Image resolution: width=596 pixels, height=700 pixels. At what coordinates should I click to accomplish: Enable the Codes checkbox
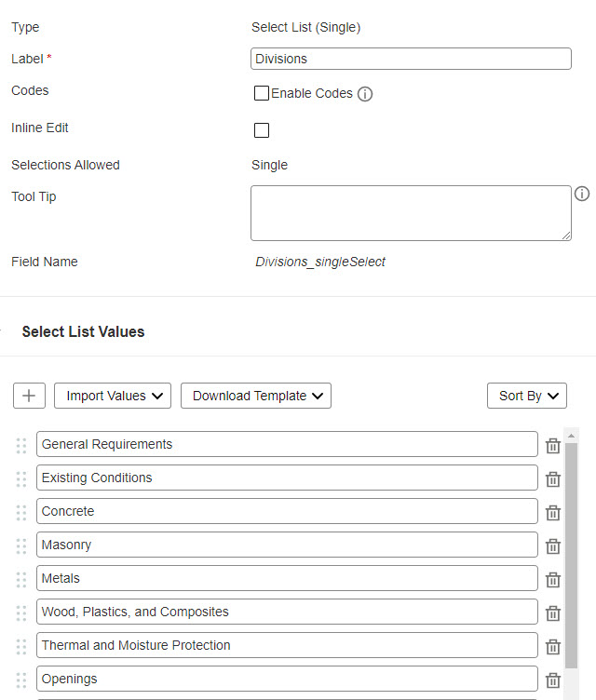[262, 93]
